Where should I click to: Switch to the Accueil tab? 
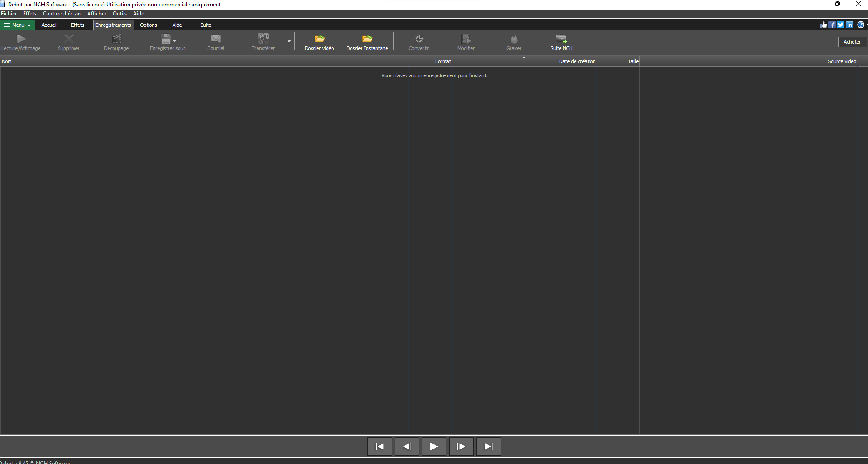(49, 25)
